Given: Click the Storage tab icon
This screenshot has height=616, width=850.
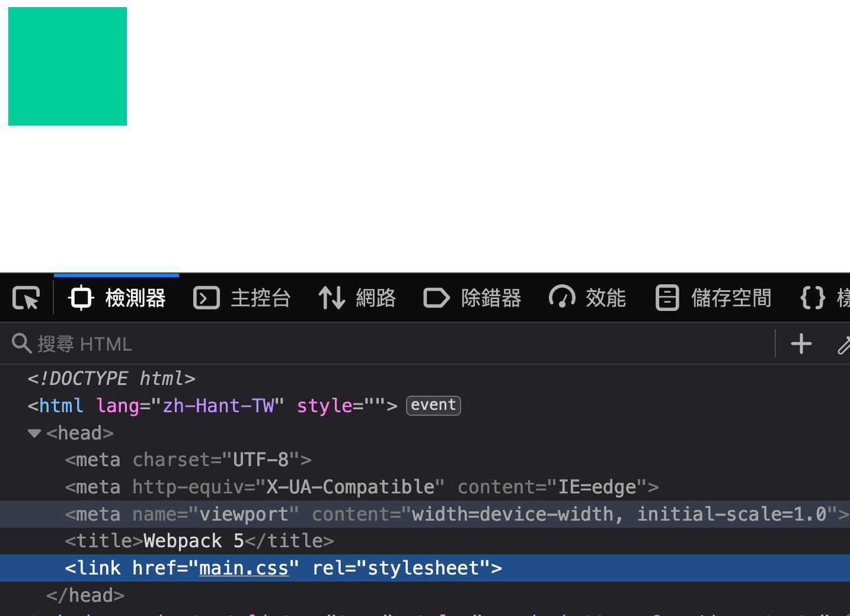Looking at the screenshot, I should 667,298.
